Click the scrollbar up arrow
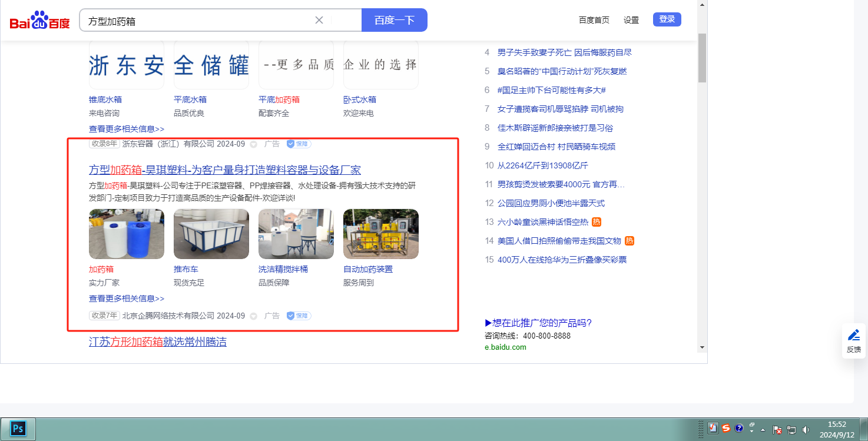The image size is (868, 441). (703, 5)
